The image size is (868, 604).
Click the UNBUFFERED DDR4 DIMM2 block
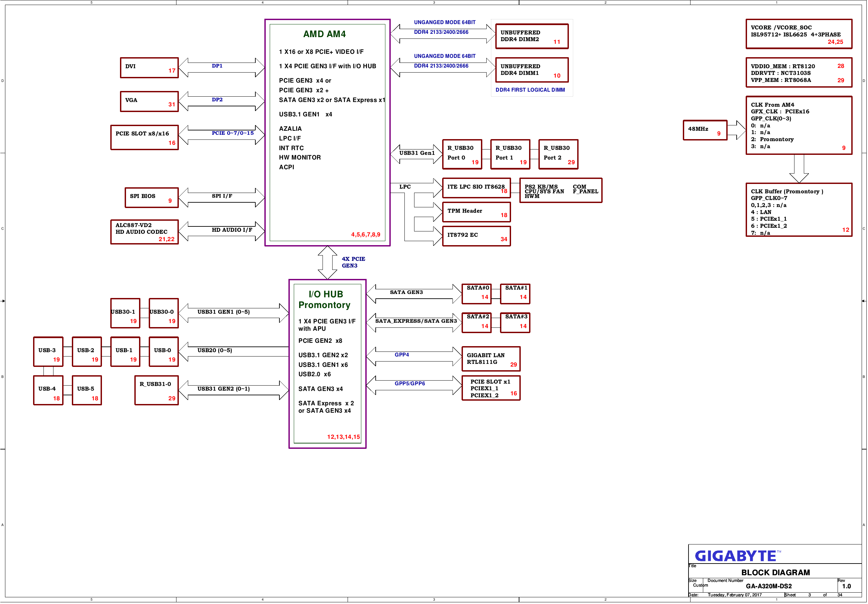pos(531,36)
